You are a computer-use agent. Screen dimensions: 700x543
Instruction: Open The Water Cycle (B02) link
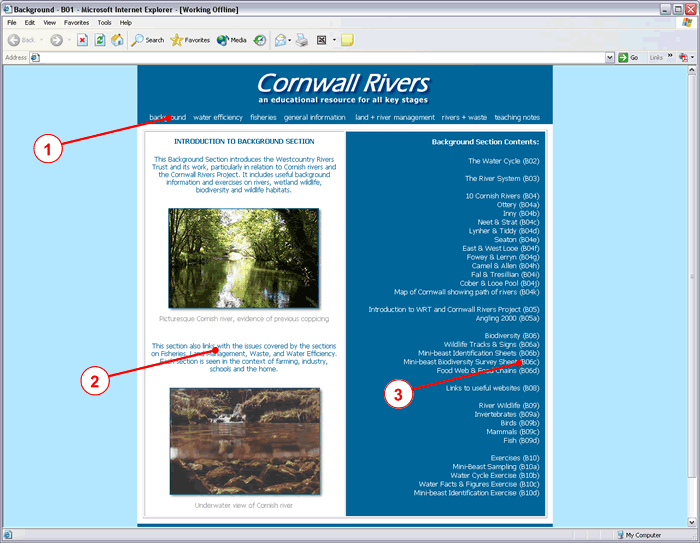(x=503, y=160)
